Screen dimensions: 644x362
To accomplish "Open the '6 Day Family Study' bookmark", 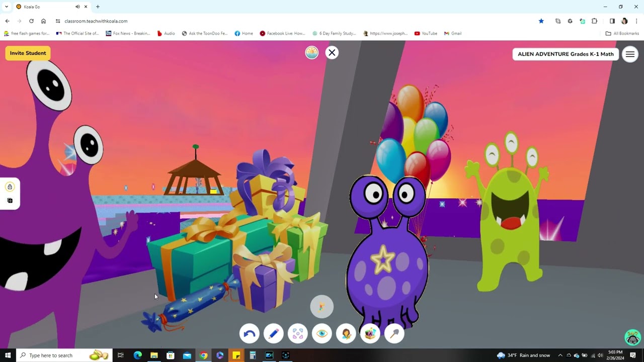I will (334, 34).
